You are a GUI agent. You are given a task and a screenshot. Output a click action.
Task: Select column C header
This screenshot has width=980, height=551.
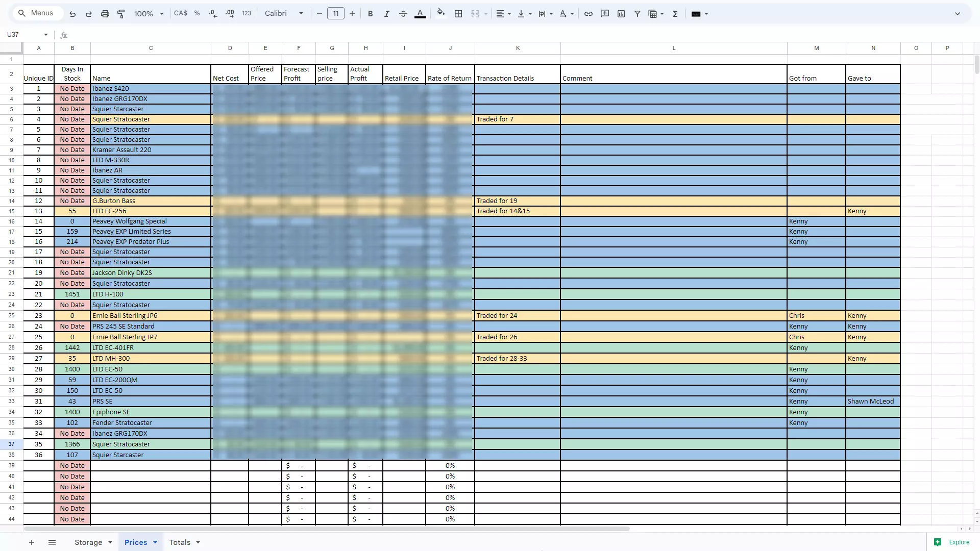(151, 48)
